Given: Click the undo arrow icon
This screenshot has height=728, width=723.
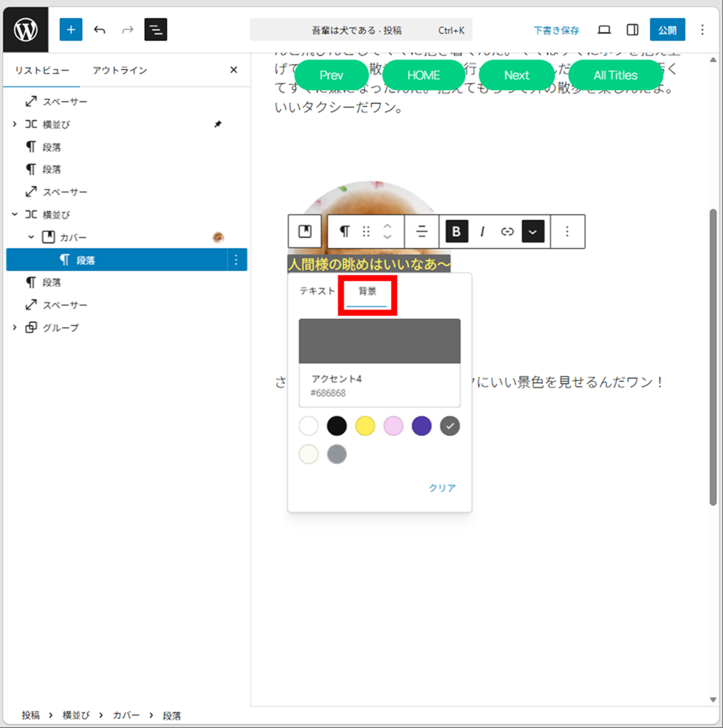Looking at the screenshot, I should (x=100, y=30).
